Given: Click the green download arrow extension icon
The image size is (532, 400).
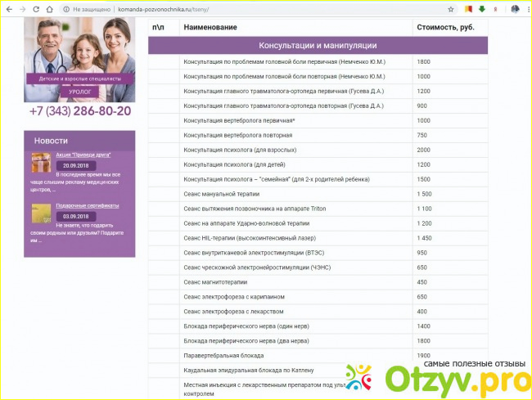Looking at the screenshot, I should point(482,9).
